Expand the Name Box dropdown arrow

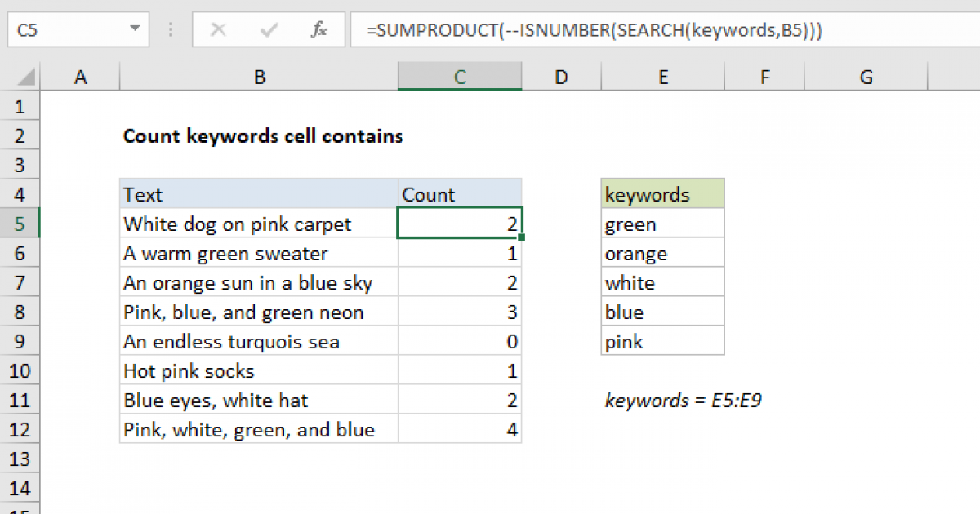pos(134,30)
